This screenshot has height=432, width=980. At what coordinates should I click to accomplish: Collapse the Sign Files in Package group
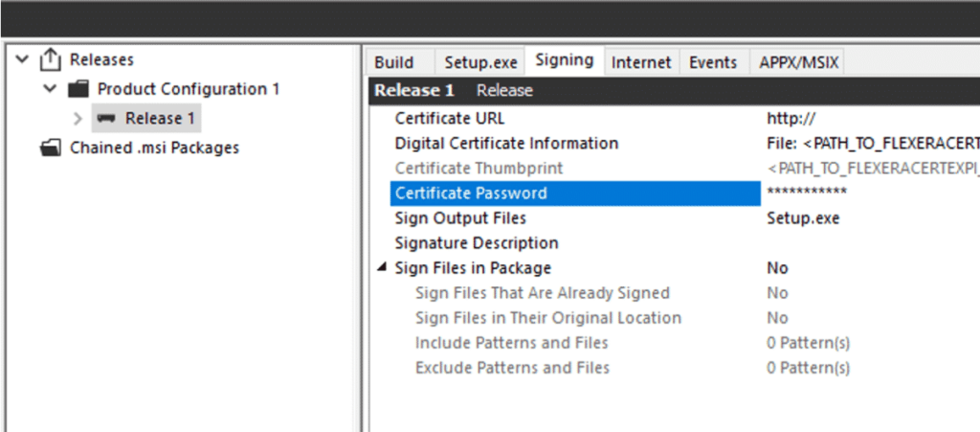(x=381, y=268)
